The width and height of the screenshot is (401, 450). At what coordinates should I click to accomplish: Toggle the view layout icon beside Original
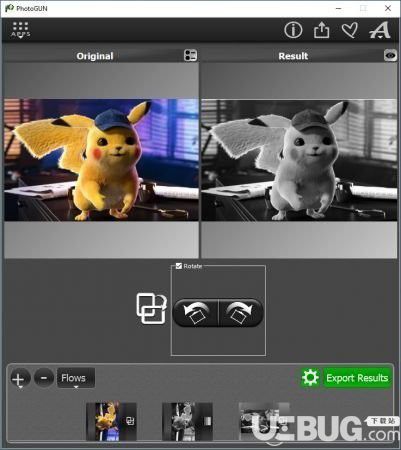tap(190, 55)
